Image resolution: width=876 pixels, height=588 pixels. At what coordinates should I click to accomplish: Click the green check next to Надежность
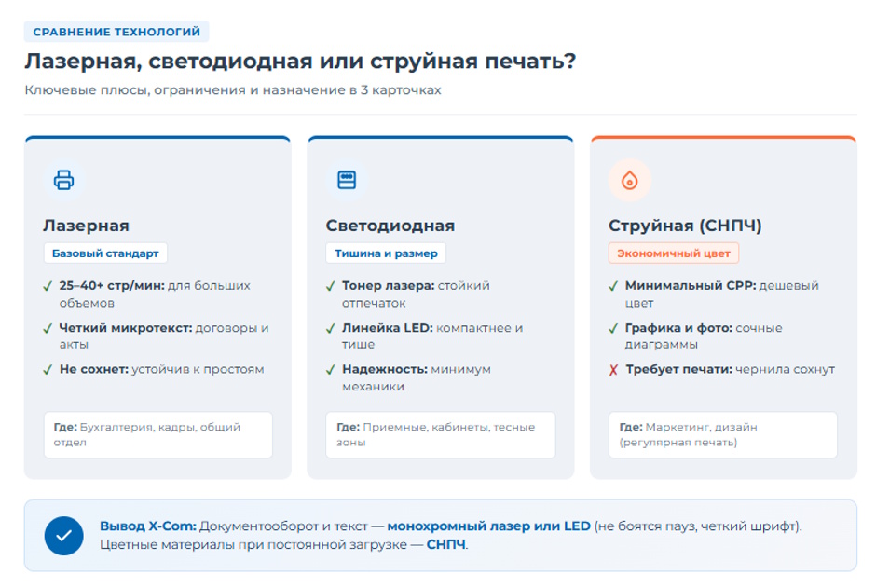(x=331, y=370)
